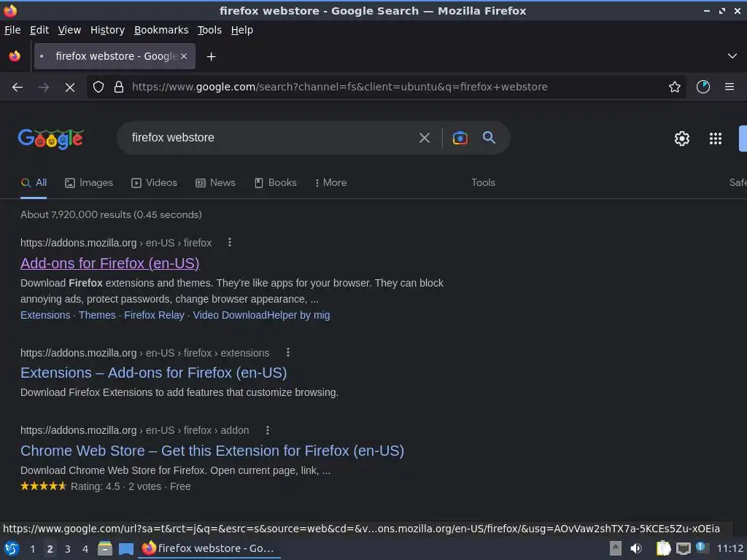747x560 pixels.
Task: Click show desktop taskbar icon
Action: click(x=125, y=549)
